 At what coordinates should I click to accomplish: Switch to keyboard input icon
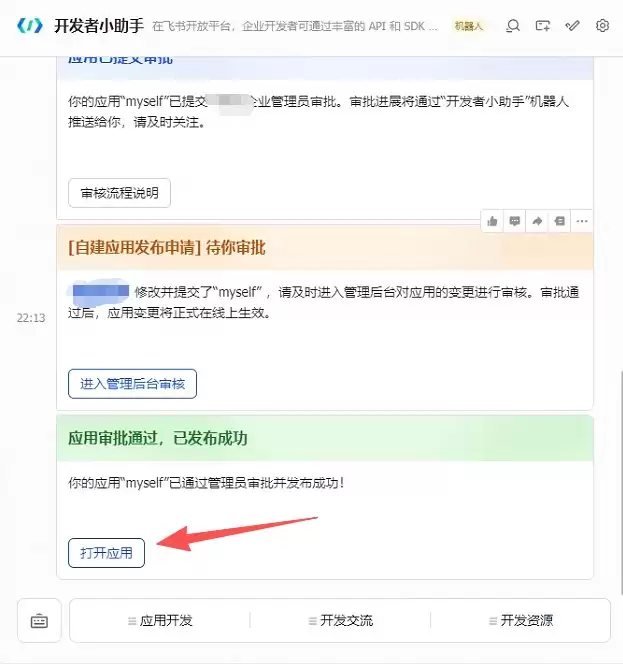pyautogui.click(x=39, y=621)
